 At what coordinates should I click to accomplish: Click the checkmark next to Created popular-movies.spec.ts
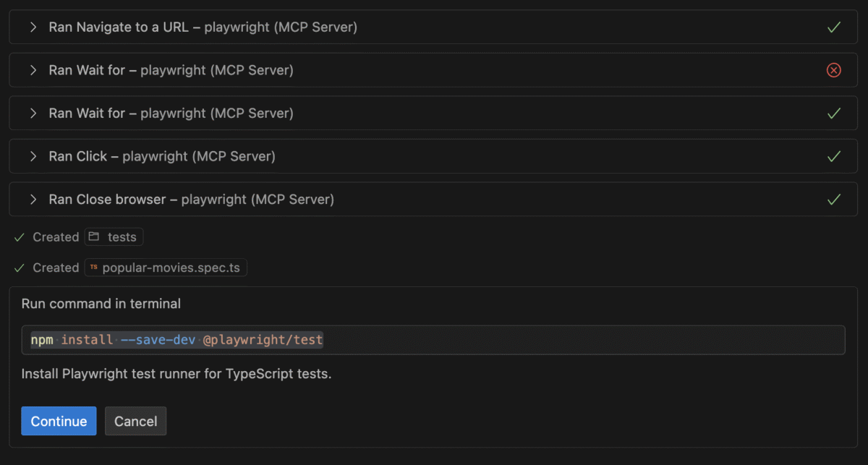(x=20, y=268)
